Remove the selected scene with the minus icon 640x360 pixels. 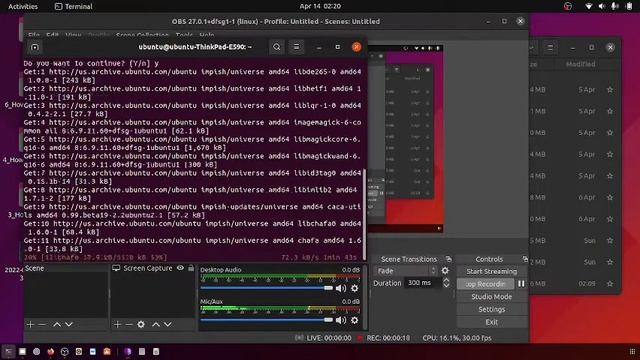point(42,324)
